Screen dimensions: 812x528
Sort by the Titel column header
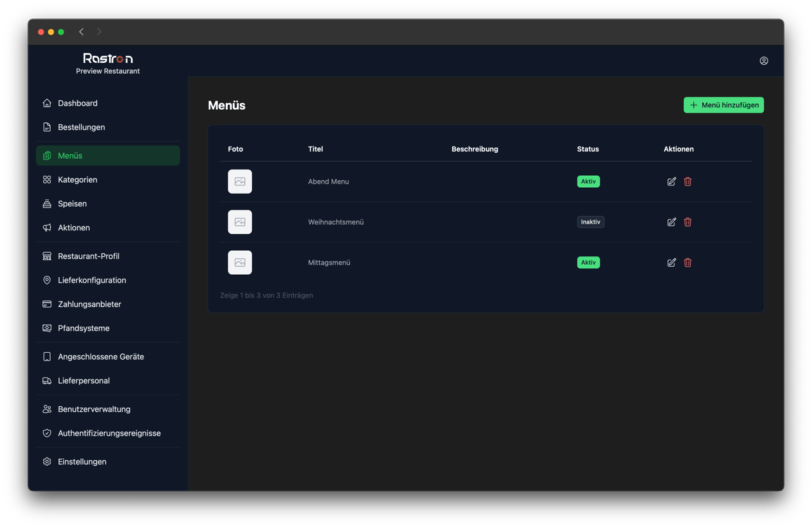pyautogui.click(x=315, y=149)
